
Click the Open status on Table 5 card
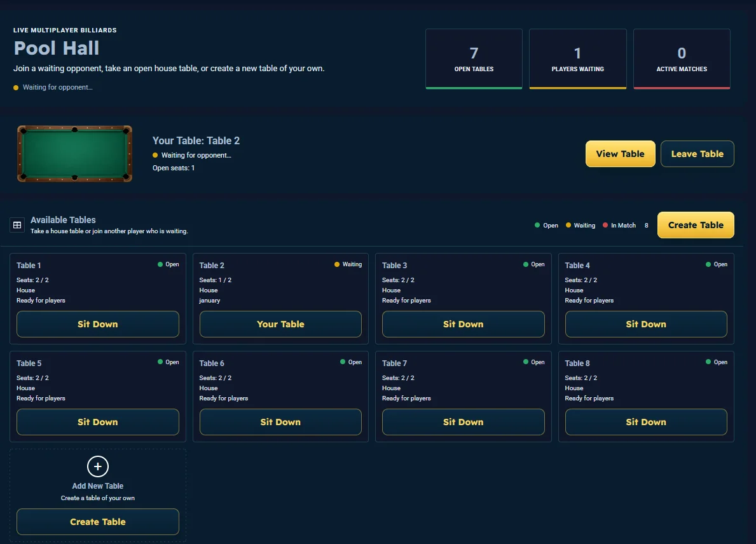tap(168, 362)
